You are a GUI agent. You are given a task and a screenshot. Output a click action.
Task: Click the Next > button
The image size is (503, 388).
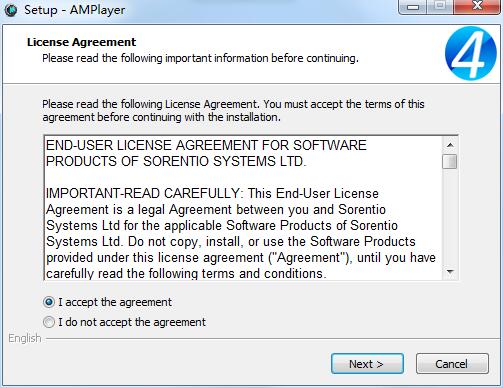coord(367,364)
